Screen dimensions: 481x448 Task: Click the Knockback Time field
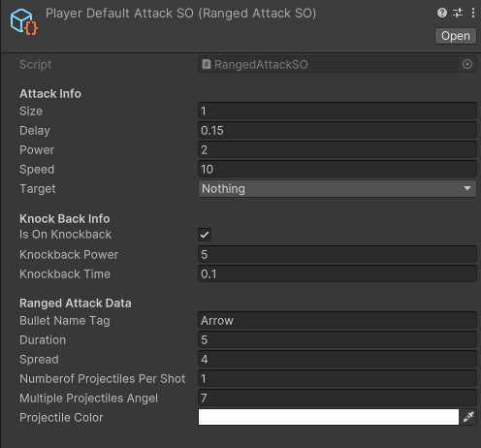pyautogui.click(x=337, y=274)
